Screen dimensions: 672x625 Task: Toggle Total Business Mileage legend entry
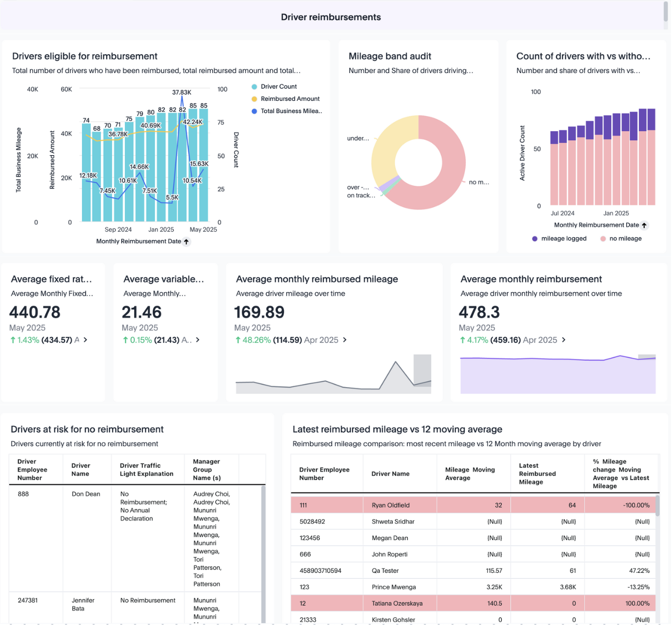pos(287,111)
